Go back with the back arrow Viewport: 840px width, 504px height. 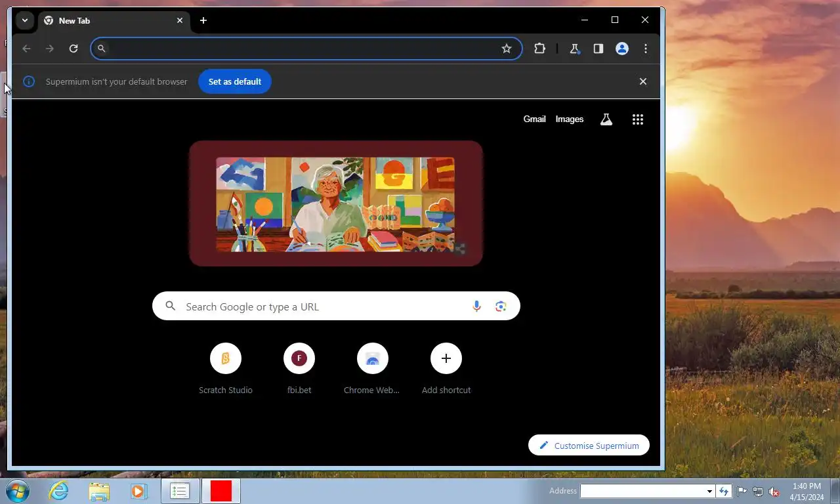coord(26,49)
